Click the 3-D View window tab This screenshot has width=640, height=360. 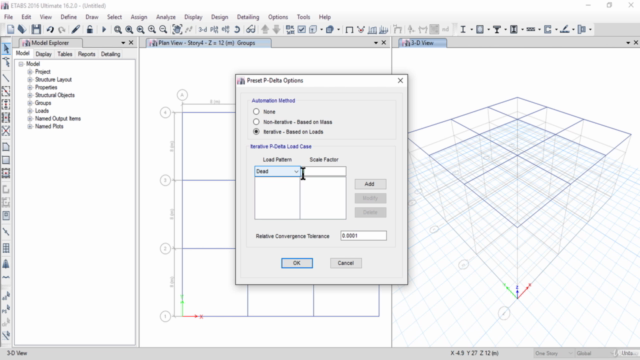point(422,43)
